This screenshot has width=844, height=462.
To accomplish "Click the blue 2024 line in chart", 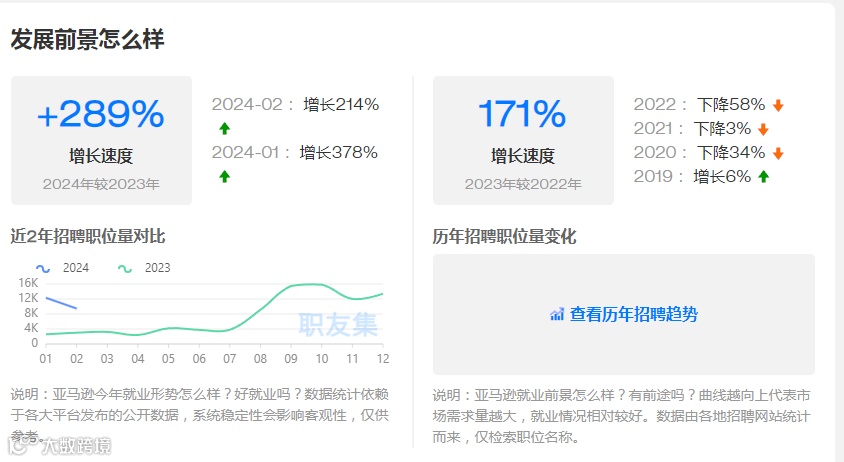I will 61,303.
